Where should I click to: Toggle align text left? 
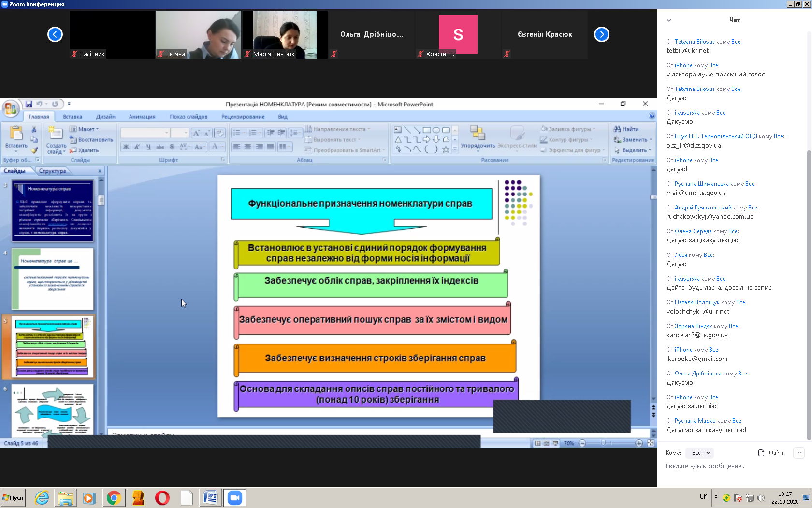[236, 147]
